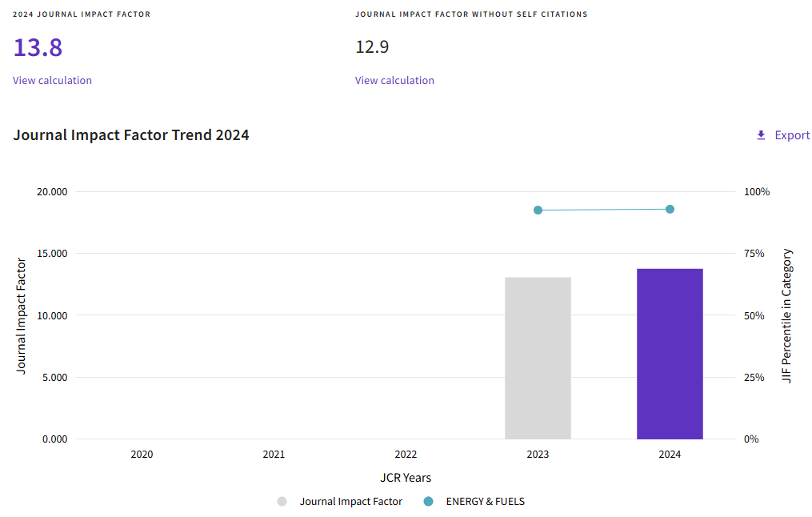Click the JCR Years axis title
The image size is (812, 517).
406,478
